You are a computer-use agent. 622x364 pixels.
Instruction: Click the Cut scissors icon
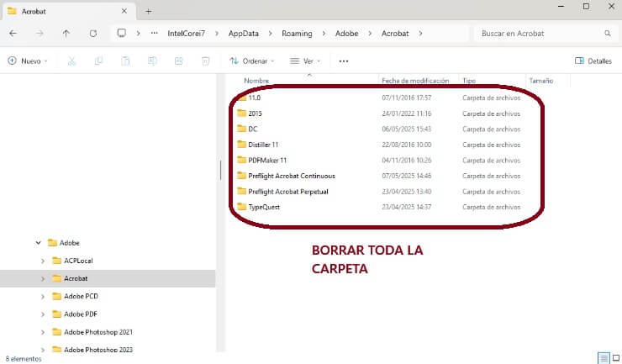(71, 61)
